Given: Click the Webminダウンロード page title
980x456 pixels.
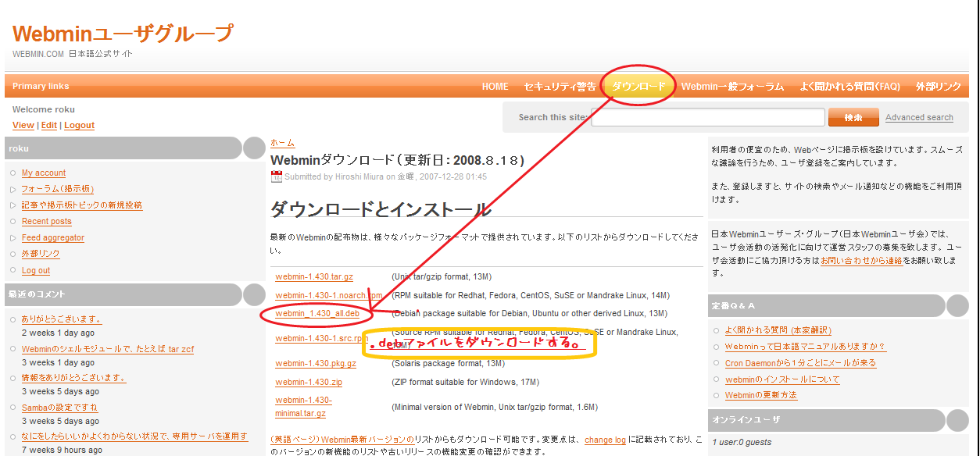Looking at the screenshot, I should point(397,161).
